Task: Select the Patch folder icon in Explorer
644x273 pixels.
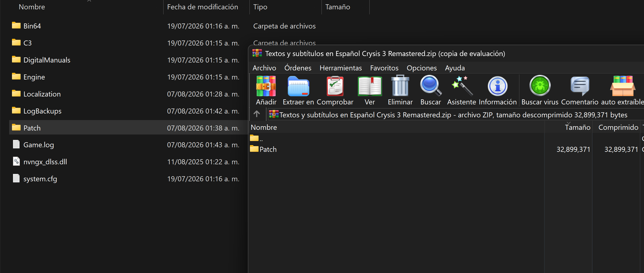Action: [16, 127]
